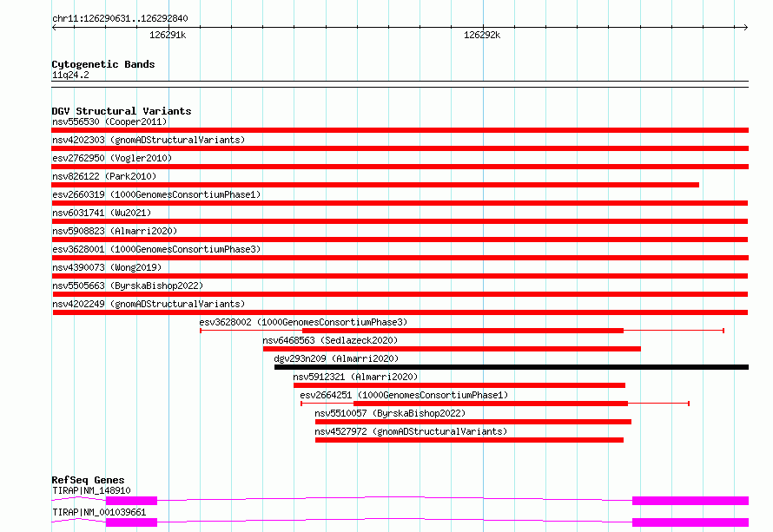773x532 pixels.
Task: Select label esv2660319 (1000GenomesConsortiumPhase1)
Action: (x=156, y=194)
